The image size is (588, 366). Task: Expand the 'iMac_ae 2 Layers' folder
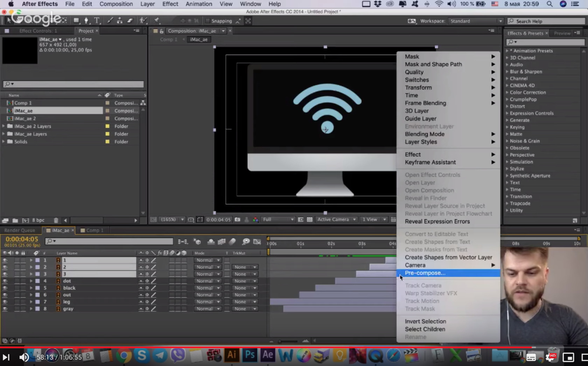[4, 126]
